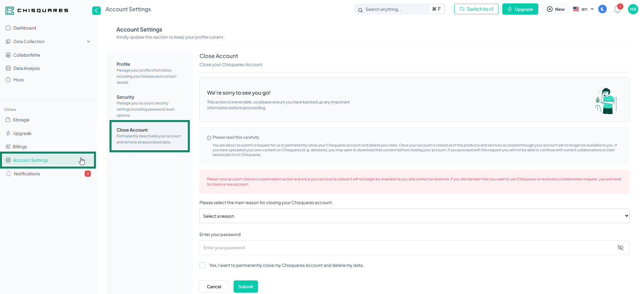
Task: Open the en language dropdown
Action: coord(583,9)
